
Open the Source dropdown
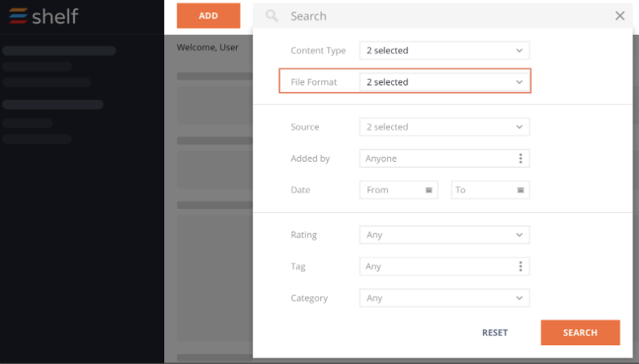tap(444, 127)
